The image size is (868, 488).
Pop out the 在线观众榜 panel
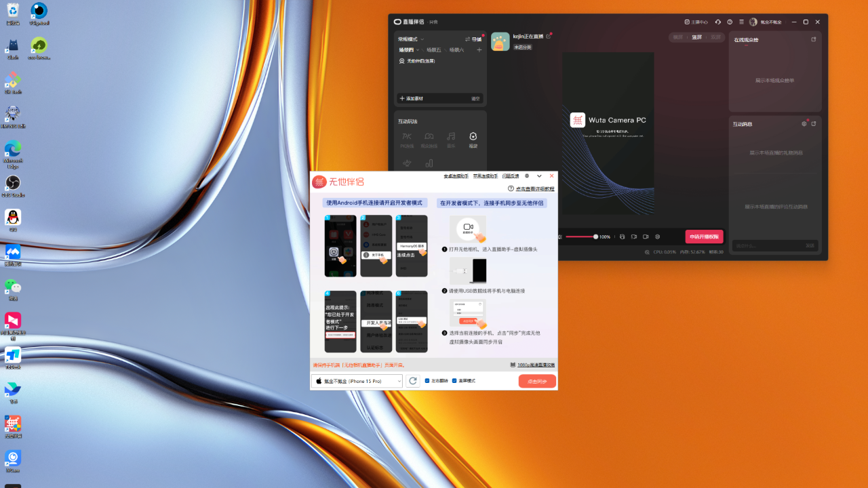pyautogui.click(x=814, y=40)
